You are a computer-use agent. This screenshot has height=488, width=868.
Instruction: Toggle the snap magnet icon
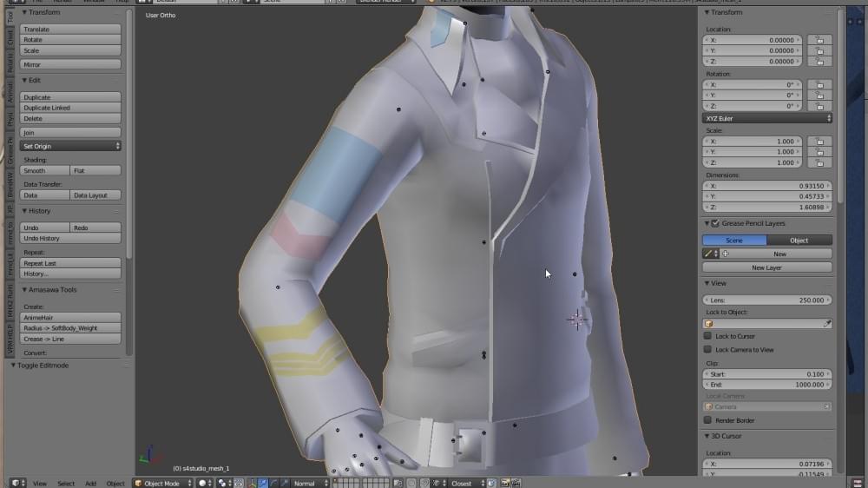[x=424, y=483]
